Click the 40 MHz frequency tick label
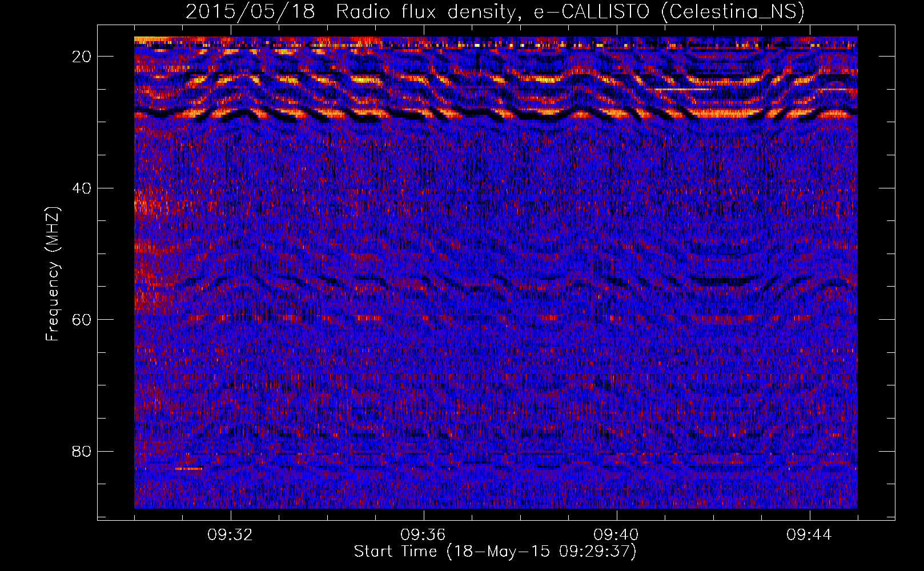 (82, 188)
